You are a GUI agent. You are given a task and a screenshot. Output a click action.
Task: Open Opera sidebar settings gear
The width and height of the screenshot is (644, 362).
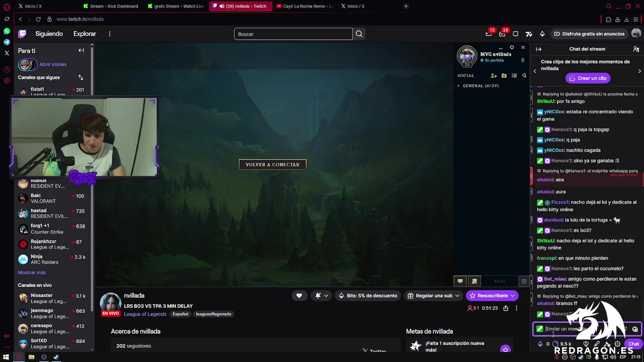coord(7,80)
